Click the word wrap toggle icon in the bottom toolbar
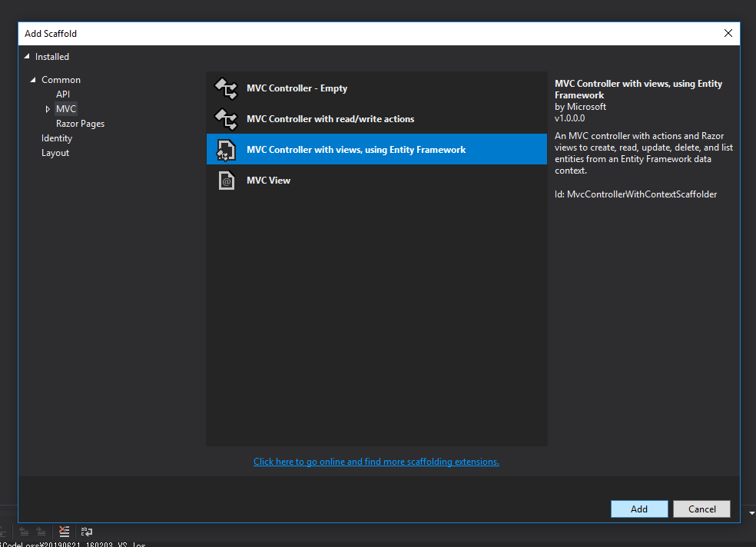 pyautogui.click(x=87, y=531)
